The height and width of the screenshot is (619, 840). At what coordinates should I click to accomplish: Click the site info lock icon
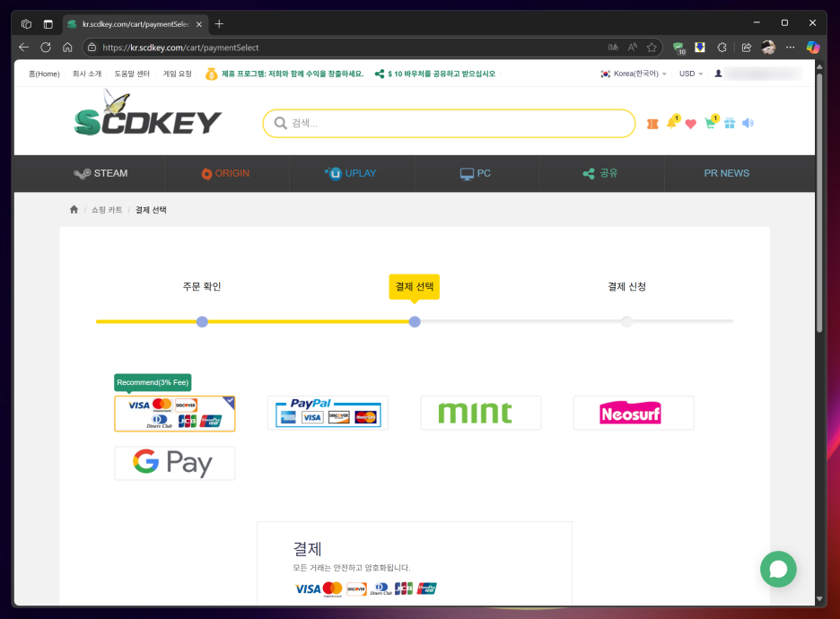tap(92, 48)
